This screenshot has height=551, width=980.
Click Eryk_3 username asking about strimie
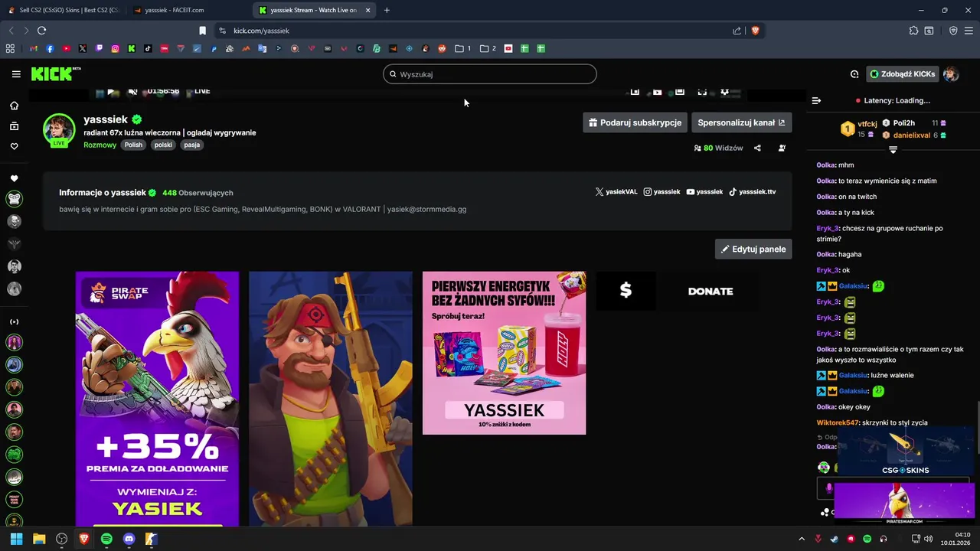pyautogui.click(x=828, y=228)
